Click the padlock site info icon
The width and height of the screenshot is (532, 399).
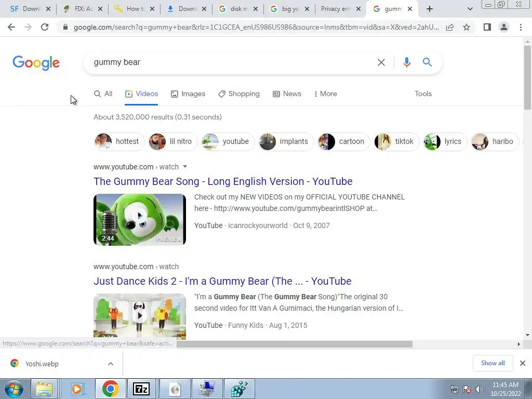coord(65,27)
